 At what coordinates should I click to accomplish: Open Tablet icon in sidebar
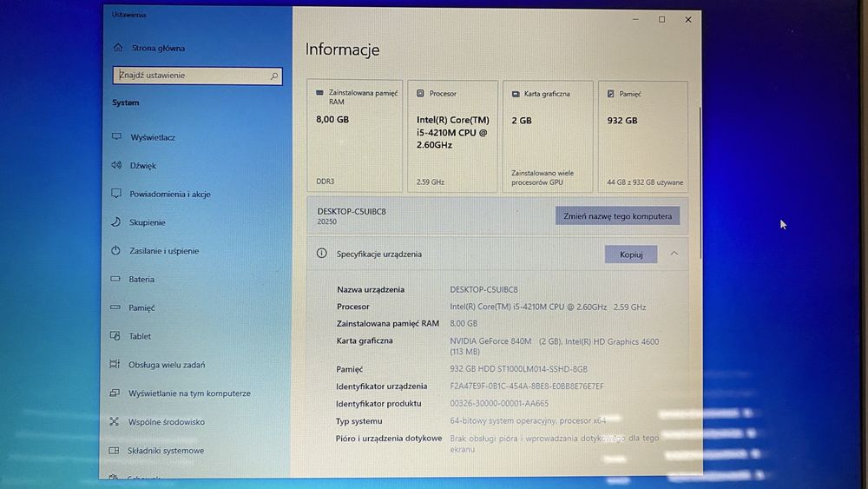point(115,335)
